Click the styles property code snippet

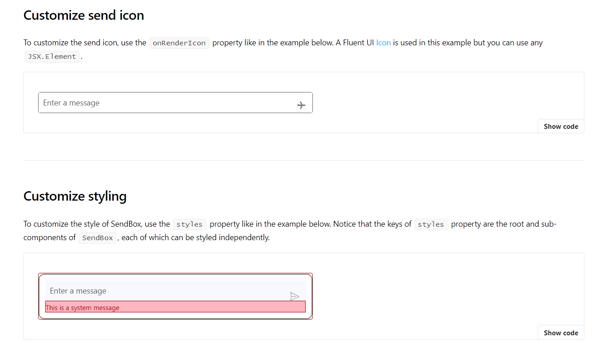[x=189, y=224]
